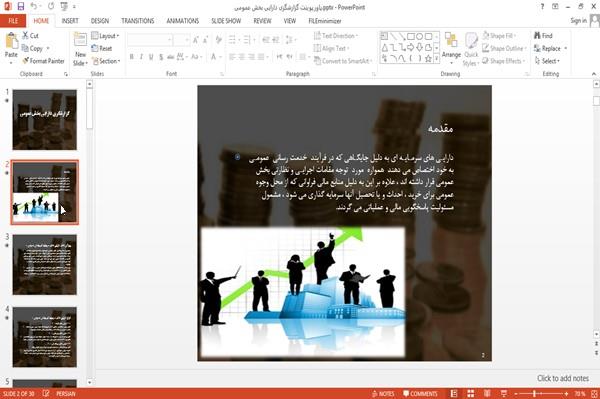
Task: Toggle the Notes pane in status bar
Action: coord(383,394)
